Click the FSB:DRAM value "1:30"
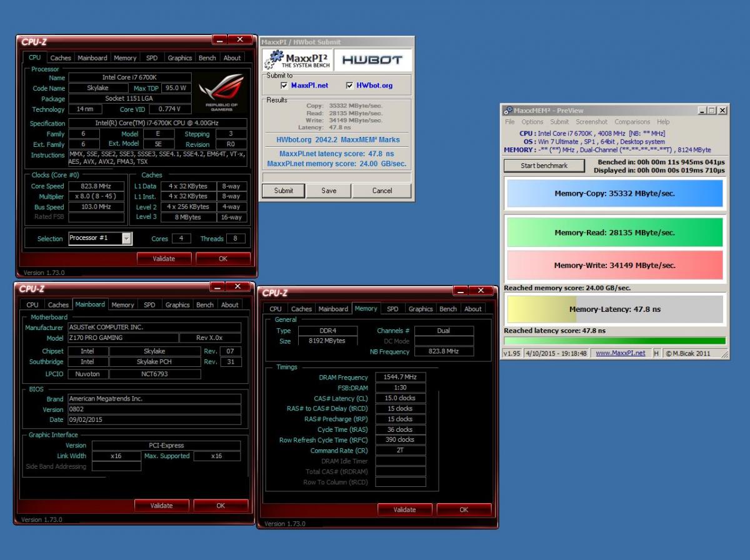 pyautogui.click(x=400, y=387)
